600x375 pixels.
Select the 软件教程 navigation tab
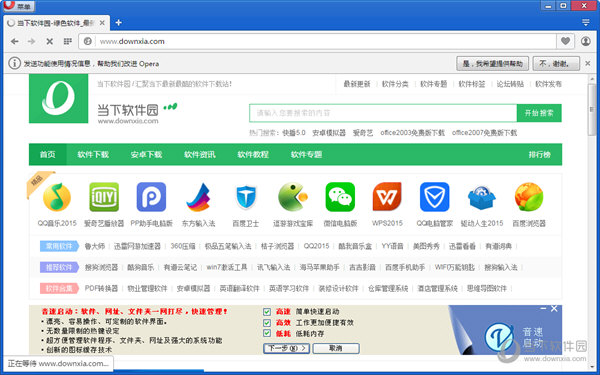tap(253, 155)
